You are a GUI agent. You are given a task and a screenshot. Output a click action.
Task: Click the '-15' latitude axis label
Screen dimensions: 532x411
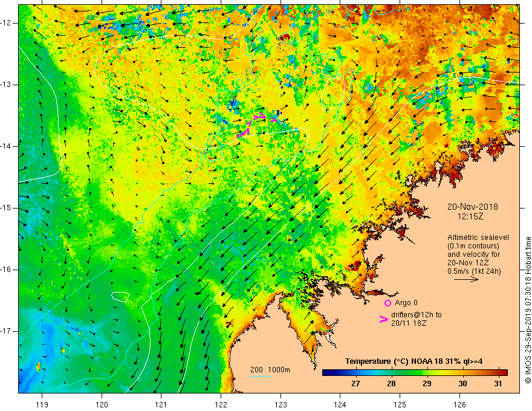point(7,208)
